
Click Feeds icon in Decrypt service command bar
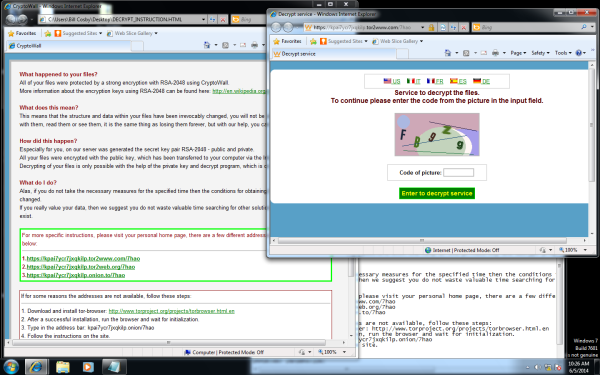coord(466,53)
